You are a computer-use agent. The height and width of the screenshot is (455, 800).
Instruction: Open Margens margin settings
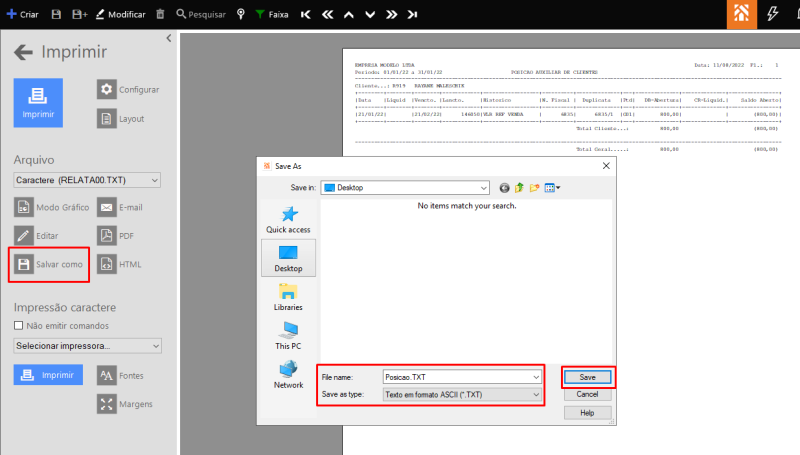125,404
